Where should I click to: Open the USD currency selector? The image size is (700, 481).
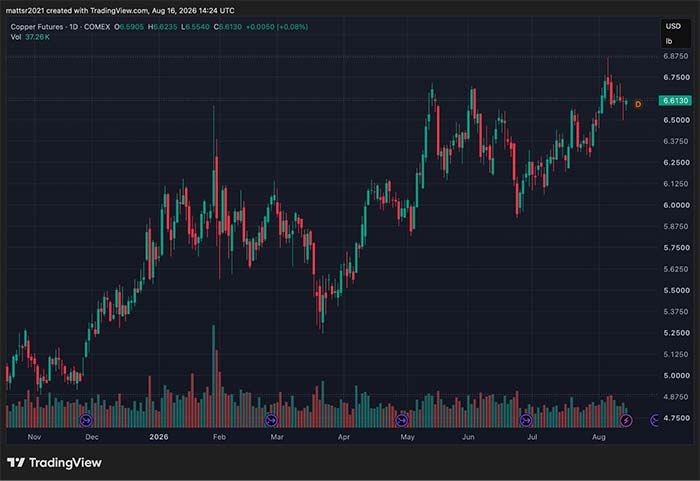673,26
